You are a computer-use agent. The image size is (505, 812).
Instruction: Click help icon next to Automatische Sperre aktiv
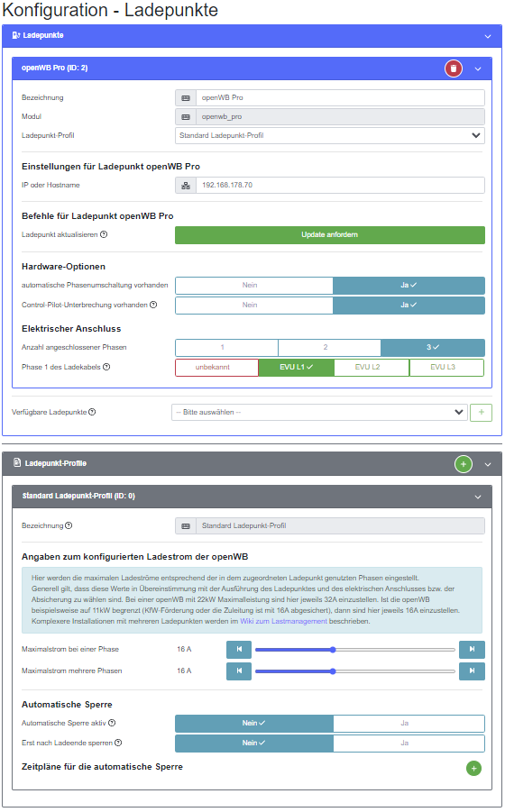(x=112, y=723)
